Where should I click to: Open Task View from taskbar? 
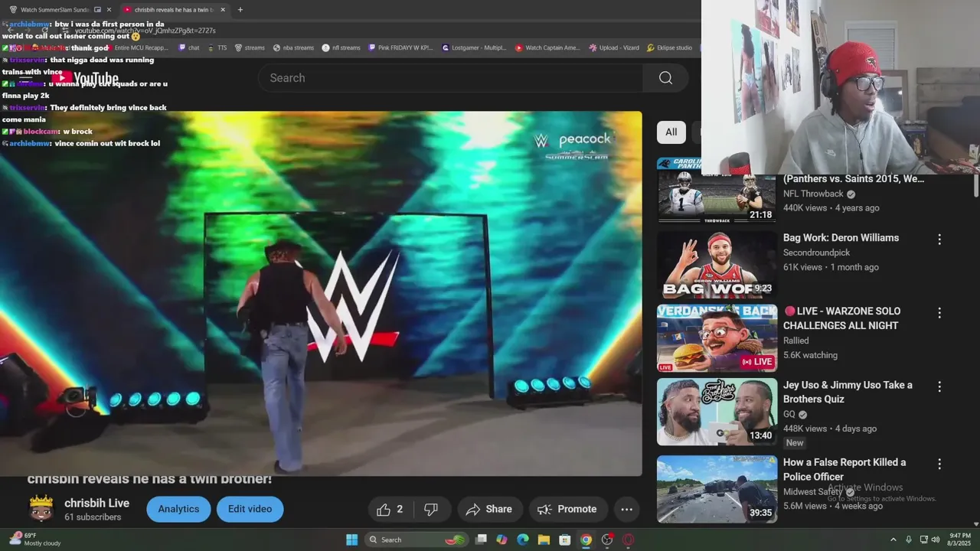click(x=481, y=540)
